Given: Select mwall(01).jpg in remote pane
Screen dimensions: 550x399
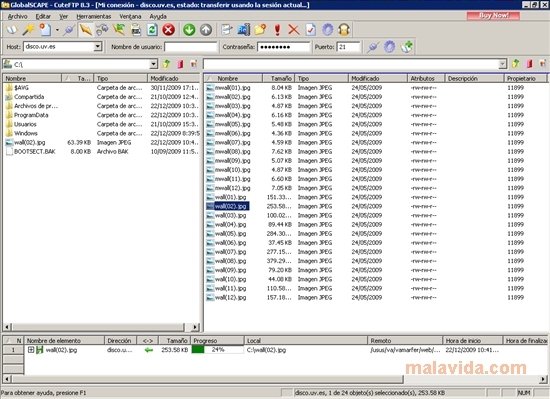Looking at the screenshot, I should [x=232, y=88].
